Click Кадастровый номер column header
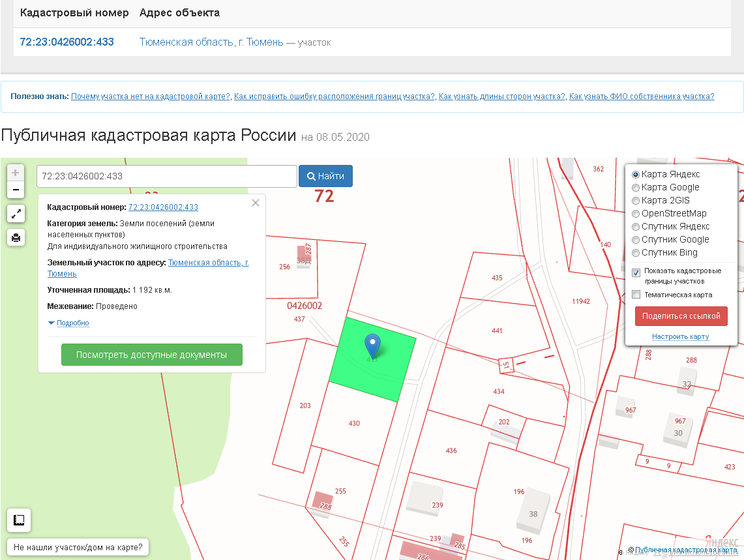The height and width of the screenshot is (560, 744). tap(74, 13)
